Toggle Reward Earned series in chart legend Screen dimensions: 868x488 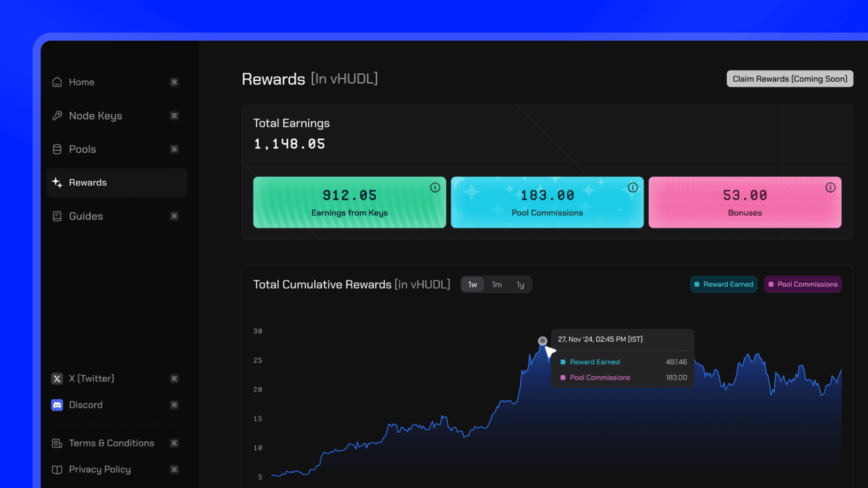[x=723, y=284]
